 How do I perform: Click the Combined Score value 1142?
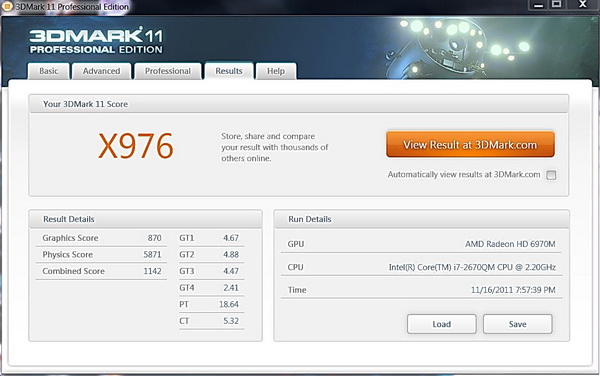coord(152,271)
